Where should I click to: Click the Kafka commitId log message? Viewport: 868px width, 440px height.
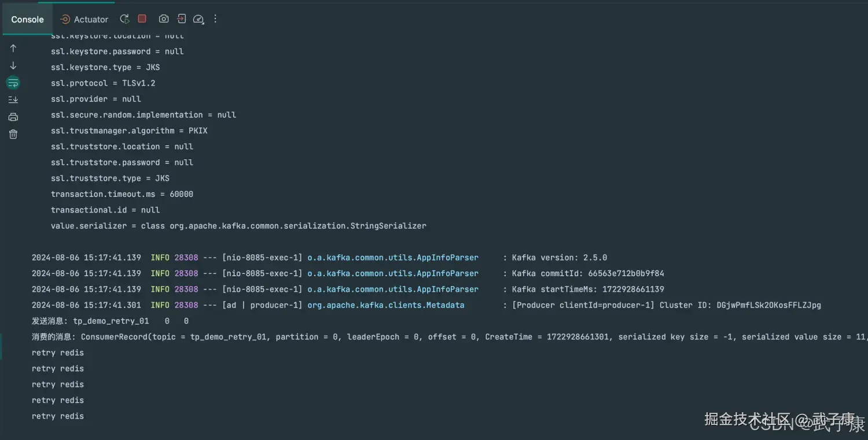[588, 273]
